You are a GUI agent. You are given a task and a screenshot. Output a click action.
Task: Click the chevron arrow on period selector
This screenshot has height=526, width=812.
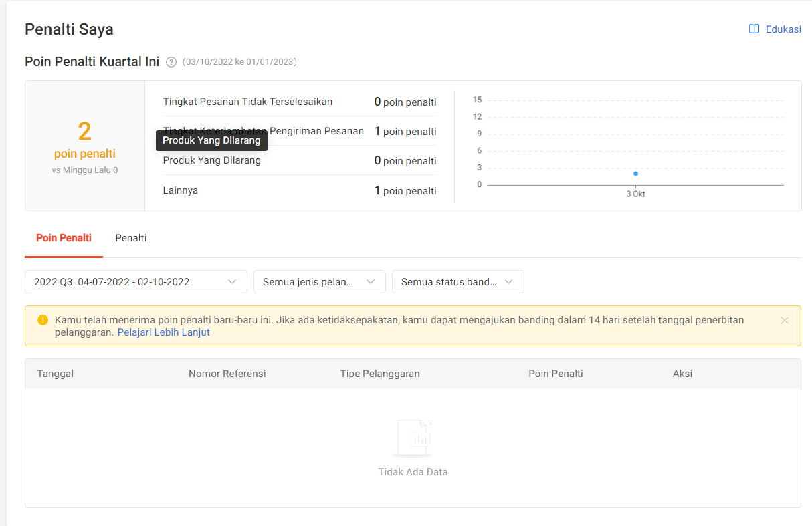232,282
